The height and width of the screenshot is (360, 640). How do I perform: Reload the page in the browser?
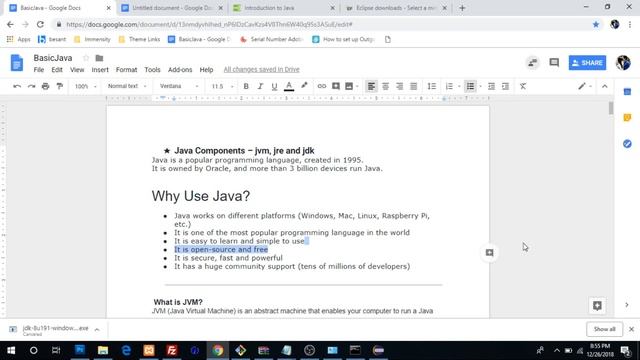click(x=40, y=24)
